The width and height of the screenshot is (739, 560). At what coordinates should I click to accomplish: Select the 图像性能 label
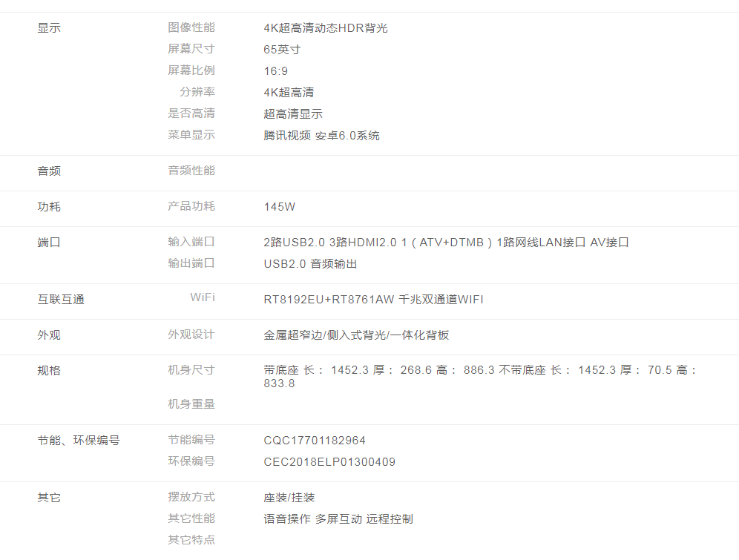[191, 27]
